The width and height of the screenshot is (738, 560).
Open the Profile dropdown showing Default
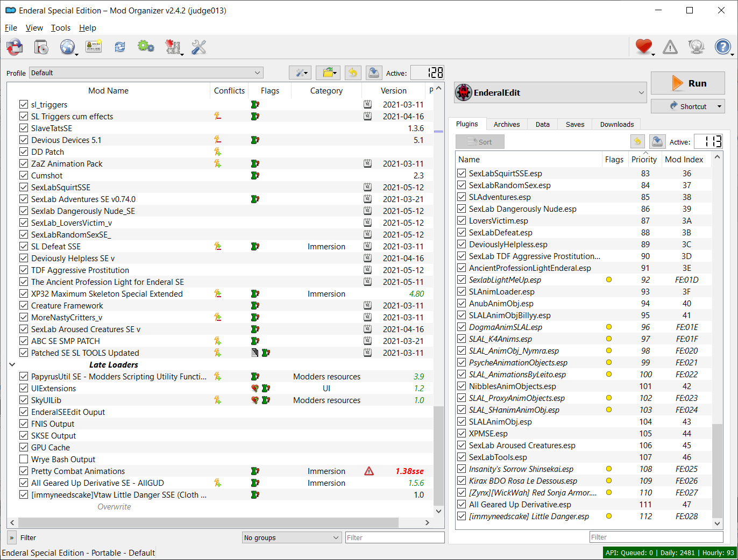click(146, 73)
